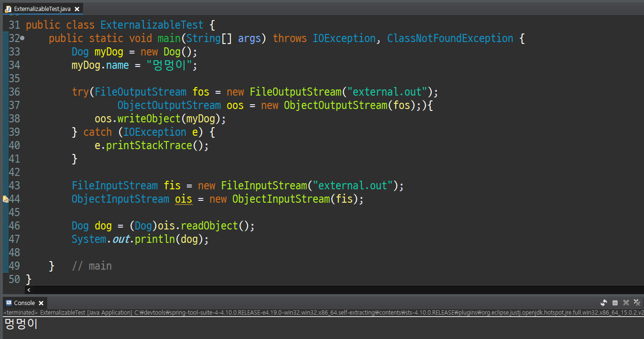
Task: Click the closing brace on line 50
Action: (x=29, y=279)
